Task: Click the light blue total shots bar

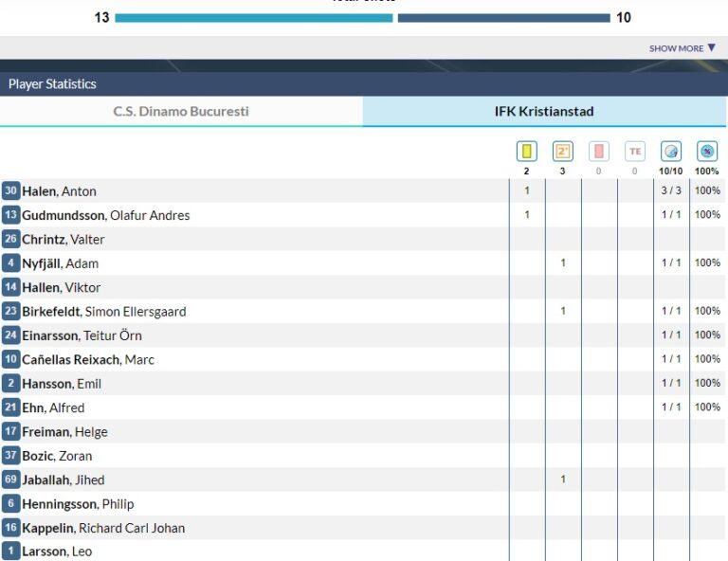Action: (x=253, y=18)
